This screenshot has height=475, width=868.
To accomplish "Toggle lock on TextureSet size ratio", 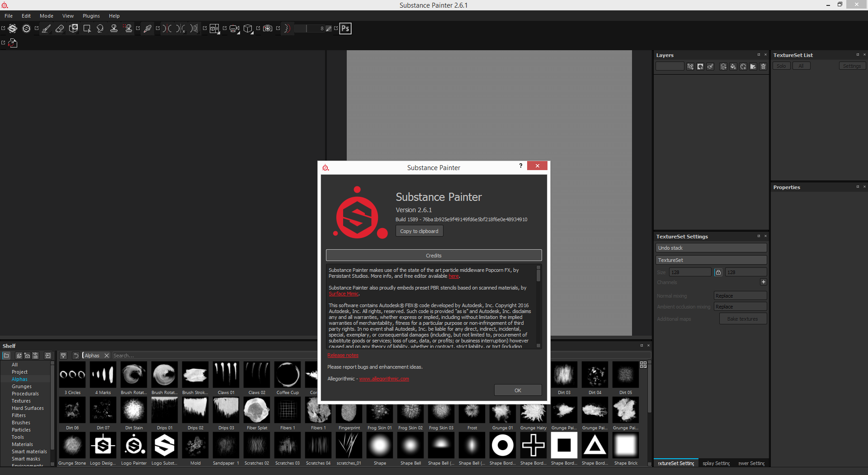I will [718, 272].
